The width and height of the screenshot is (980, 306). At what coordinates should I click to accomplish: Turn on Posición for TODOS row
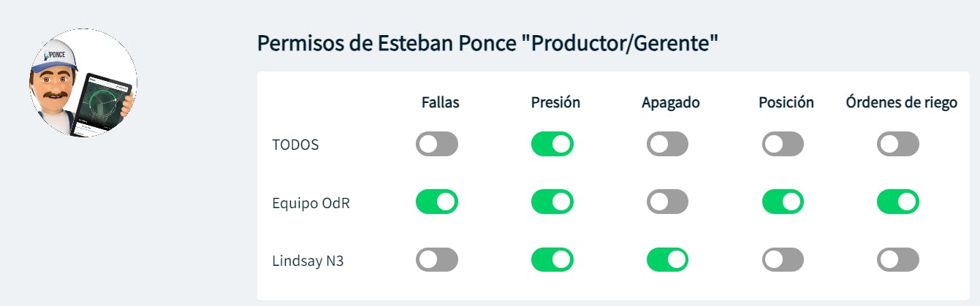pyautogui.click(x=783, y=144)
